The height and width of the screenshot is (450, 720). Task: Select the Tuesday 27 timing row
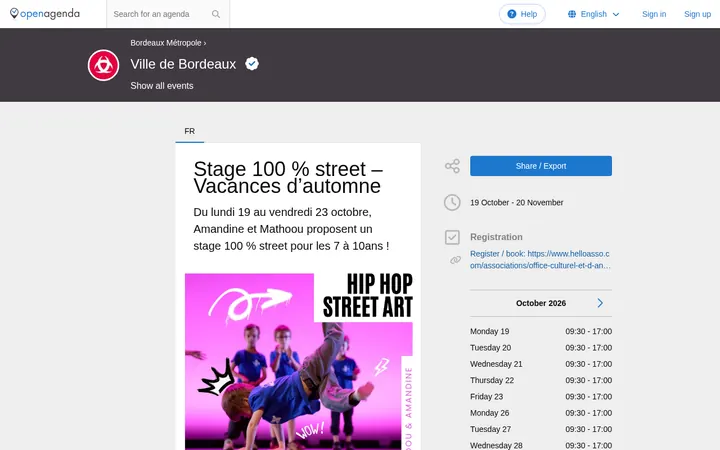(x=540, y=429)
